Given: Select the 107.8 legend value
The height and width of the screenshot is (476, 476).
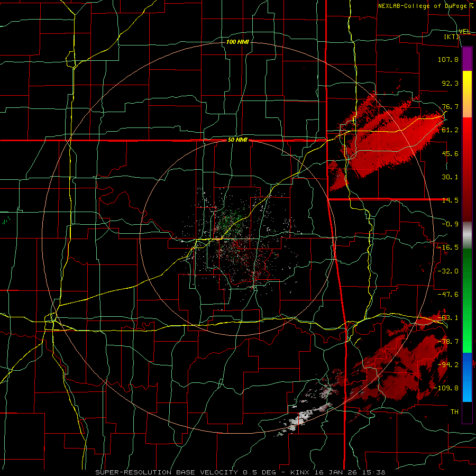Looking at the screenshot, I should (x=448, y=59).
